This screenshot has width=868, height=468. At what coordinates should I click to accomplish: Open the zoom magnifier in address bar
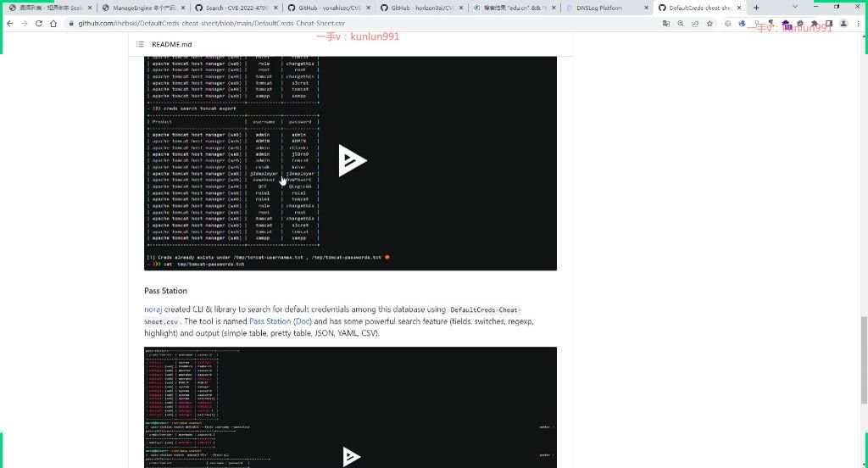681,24
